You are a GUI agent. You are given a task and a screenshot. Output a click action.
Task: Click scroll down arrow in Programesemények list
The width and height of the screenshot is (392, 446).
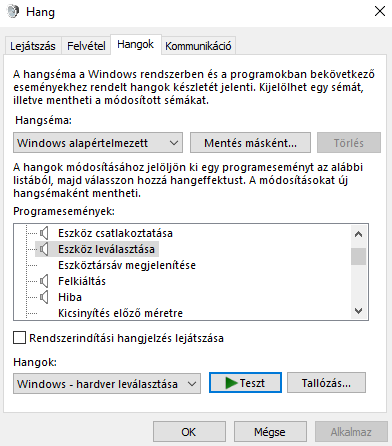358,311
